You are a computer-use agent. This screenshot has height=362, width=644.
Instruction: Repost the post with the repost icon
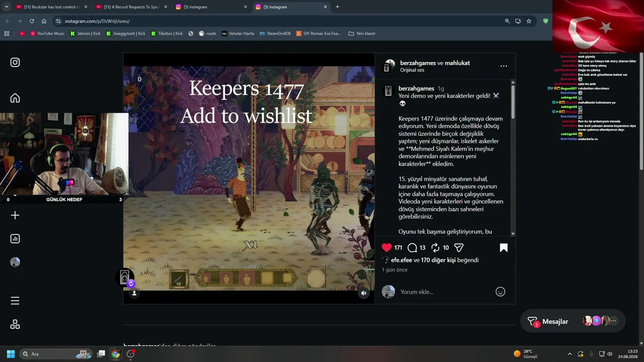(436, 247)
